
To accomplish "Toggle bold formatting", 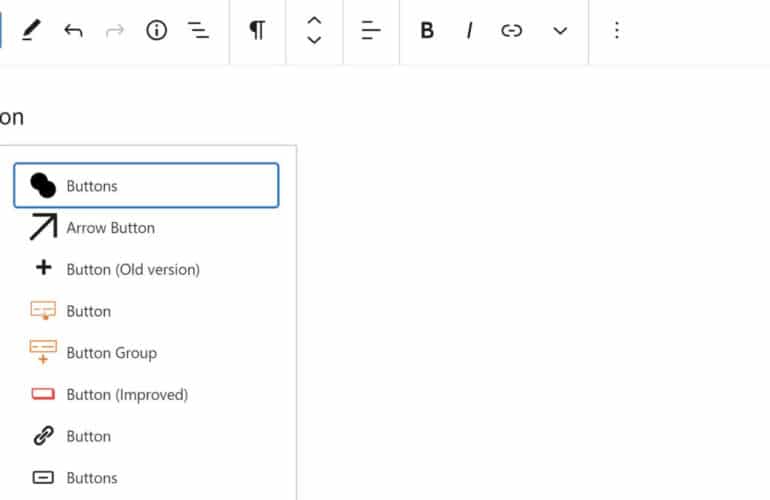I will (x=427, y=31).
